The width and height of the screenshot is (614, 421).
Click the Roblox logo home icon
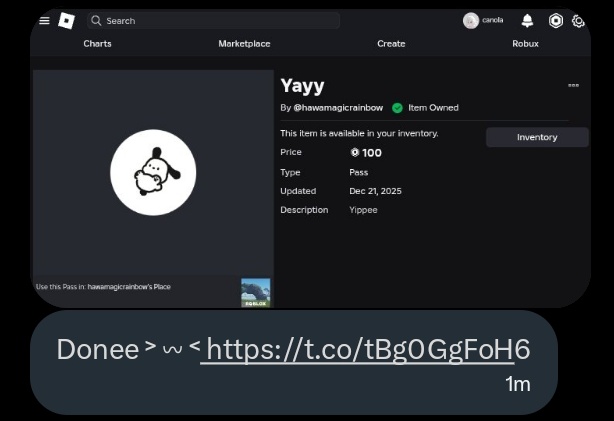pos(66,20)
